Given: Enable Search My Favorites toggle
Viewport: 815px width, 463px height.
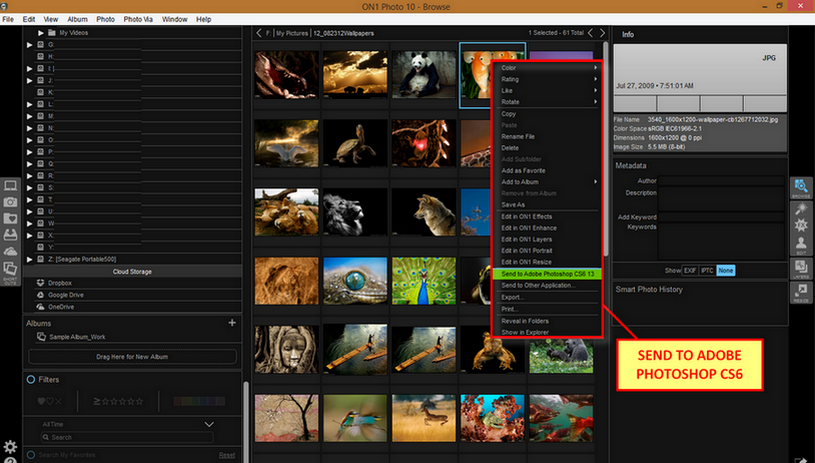Looking at the screenshot, I should tap(31, 455).
